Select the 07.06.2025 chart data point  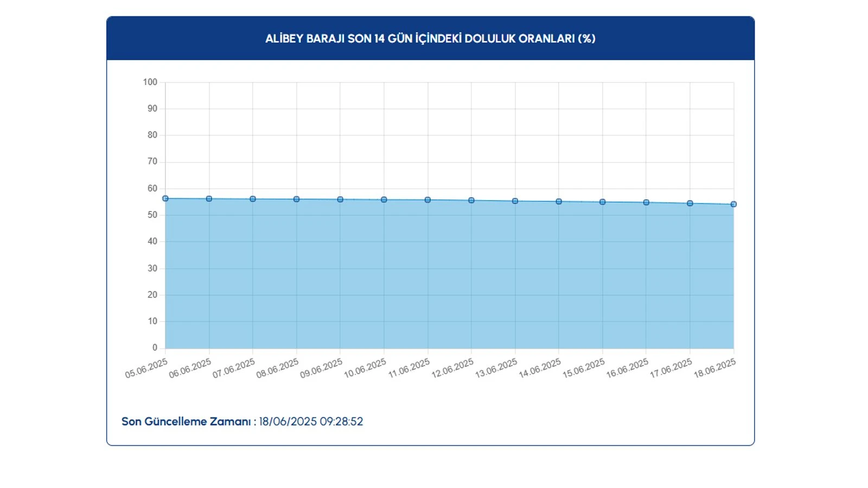point(253,199)
